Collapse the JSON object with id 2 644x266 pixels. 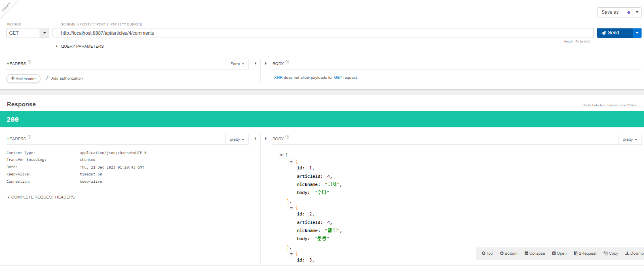[291, 208]
